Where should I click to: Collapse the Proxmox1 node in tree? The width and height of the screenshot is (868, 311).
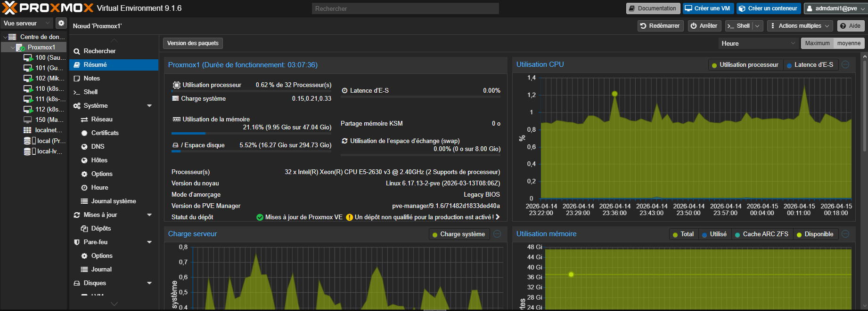(13, 47)
